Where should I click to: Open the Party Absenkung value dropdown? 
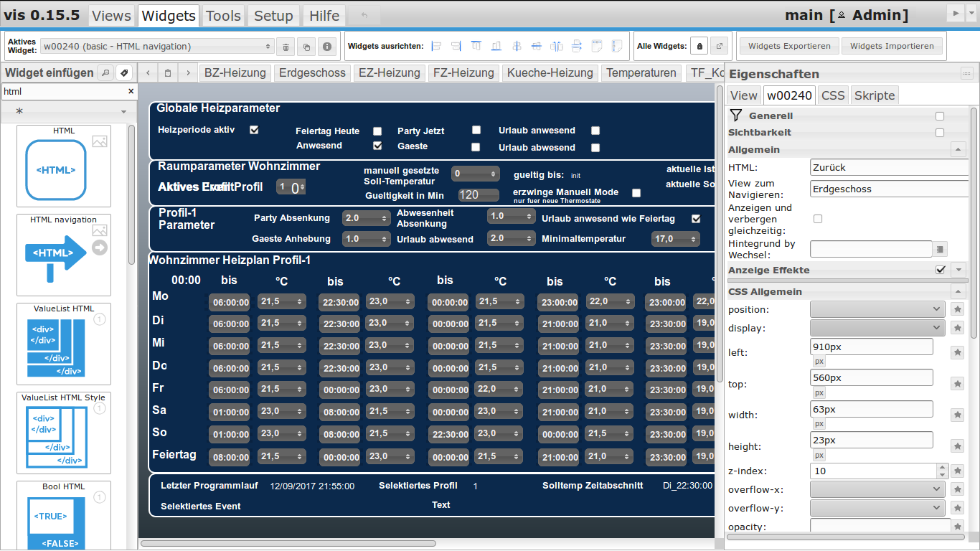click(366, 217)
